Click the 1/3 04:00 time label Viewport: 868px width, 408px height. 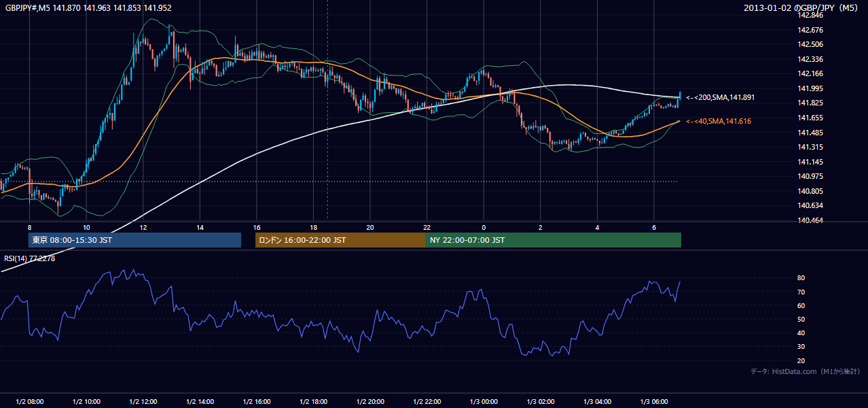click(x=597, y=401)
